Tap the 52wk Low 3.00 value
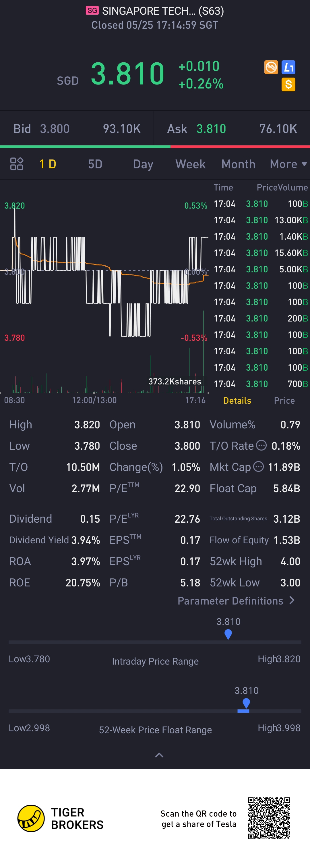This screenshot has width=310, height=868. pos(290,583)
